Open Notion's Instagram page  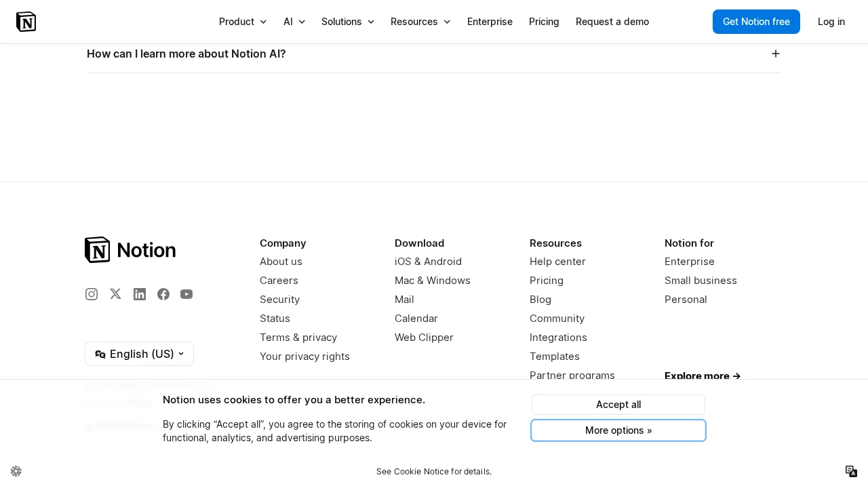click(x=92, y=294)
